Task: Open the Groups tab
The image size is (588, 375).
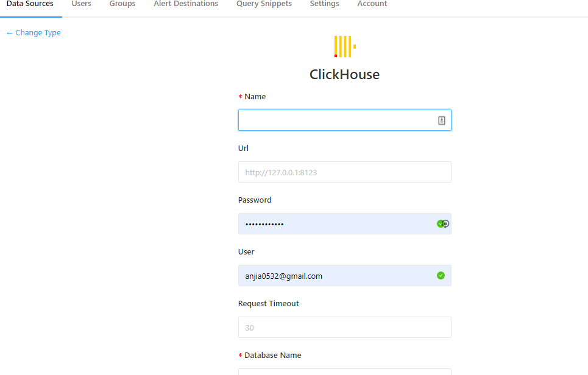Action: pyautogui.click(x=122, y=4)
